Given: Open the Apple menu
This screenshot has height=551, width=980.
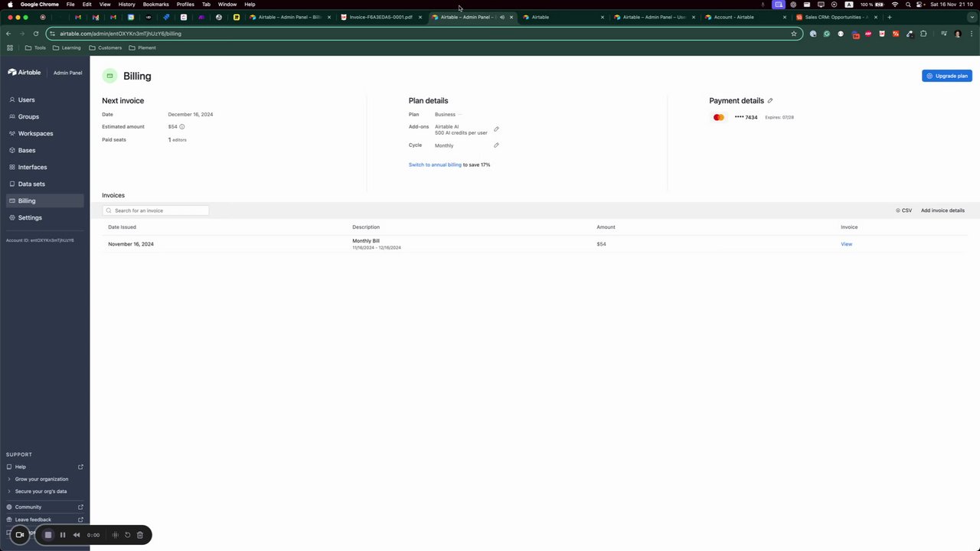Looking at the screenshot, I should 10,5.
